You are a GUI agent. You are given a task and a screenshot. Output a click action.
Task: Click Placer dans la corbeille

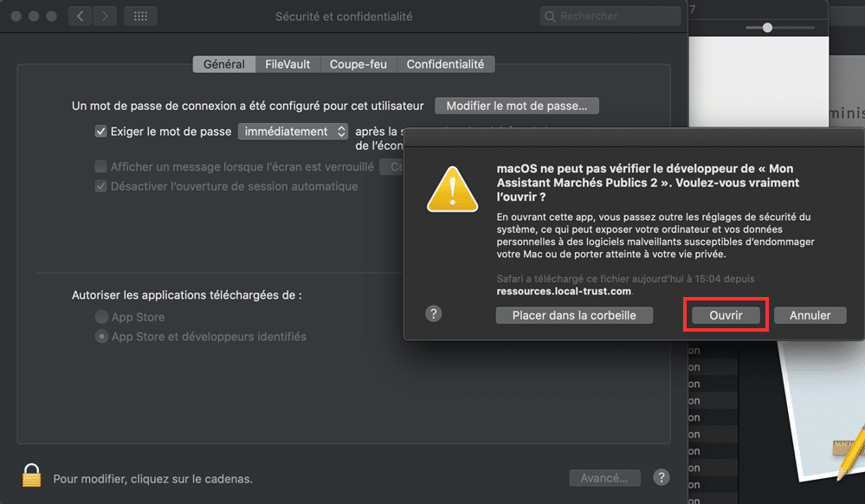click(574, 315)
